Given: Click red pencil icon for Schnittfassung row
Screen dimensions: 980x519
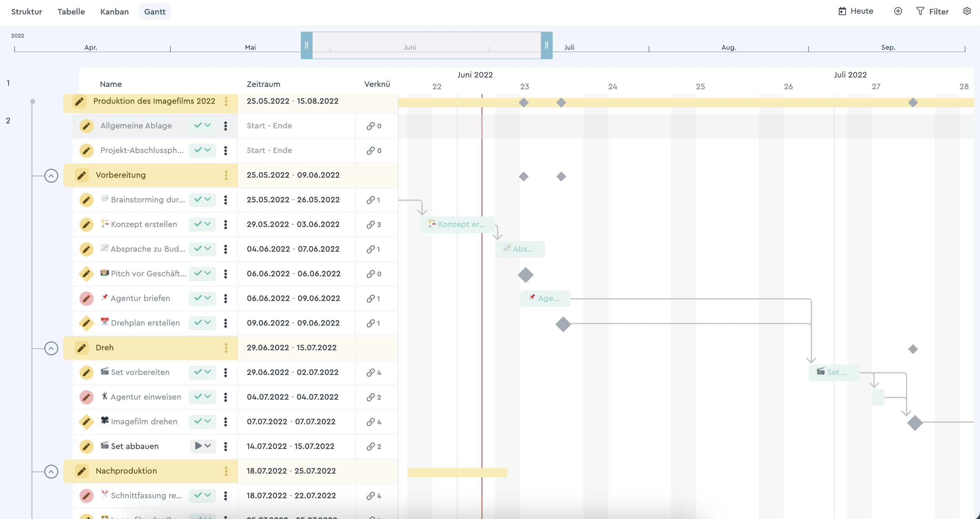Looking at the screenshot, I should (87, 496).
